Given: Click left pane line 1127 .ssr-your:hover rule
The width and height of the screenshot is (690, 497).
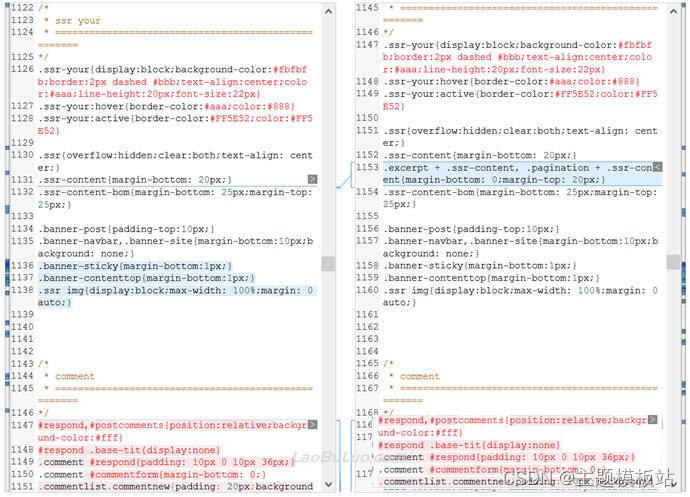Looking at the screenshot, I should [x=166, y=106].
